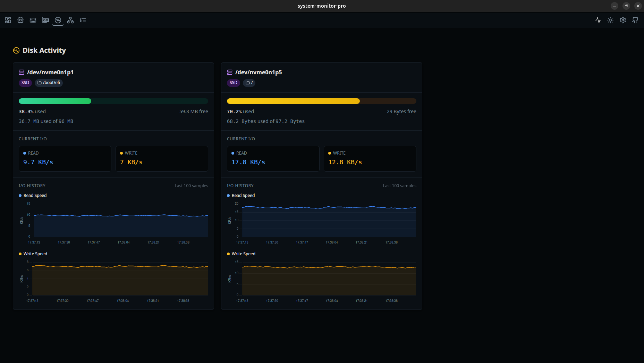Select the Disk Activity header tab
The height and width of the screenshot is (363, 644).
(x=40, y=50)
